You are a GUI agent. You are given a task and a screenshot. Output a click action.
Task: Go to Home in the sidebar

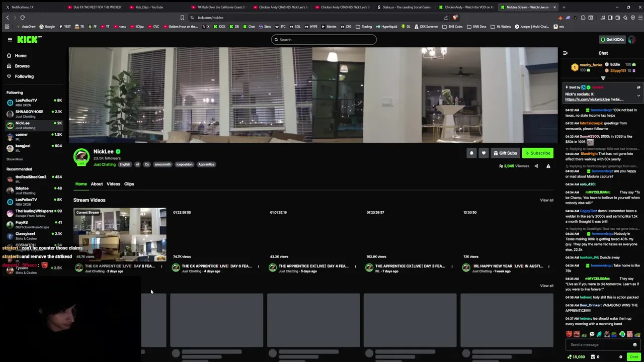tap(20, 55)
